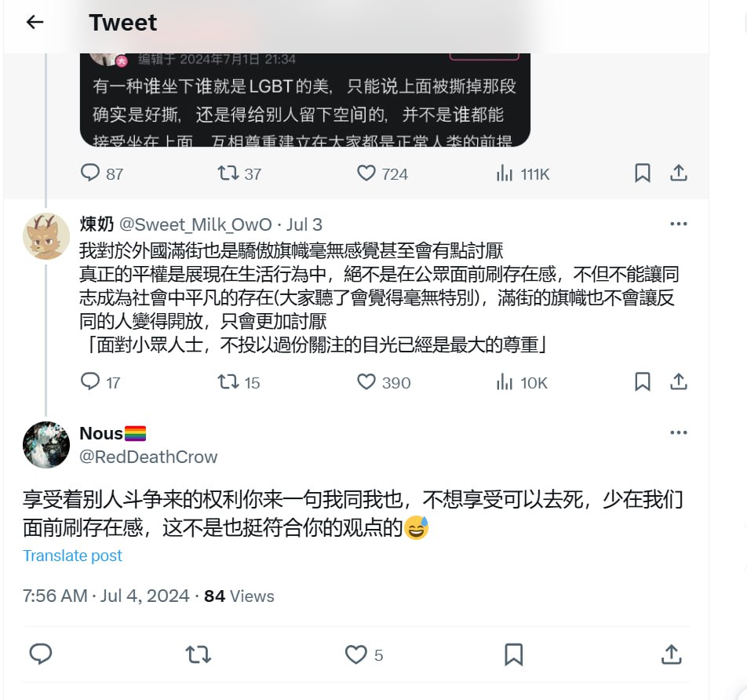Repost the tweet with 37 reposts
Viewport: 747px width, 700px height.
click(239, 173)
